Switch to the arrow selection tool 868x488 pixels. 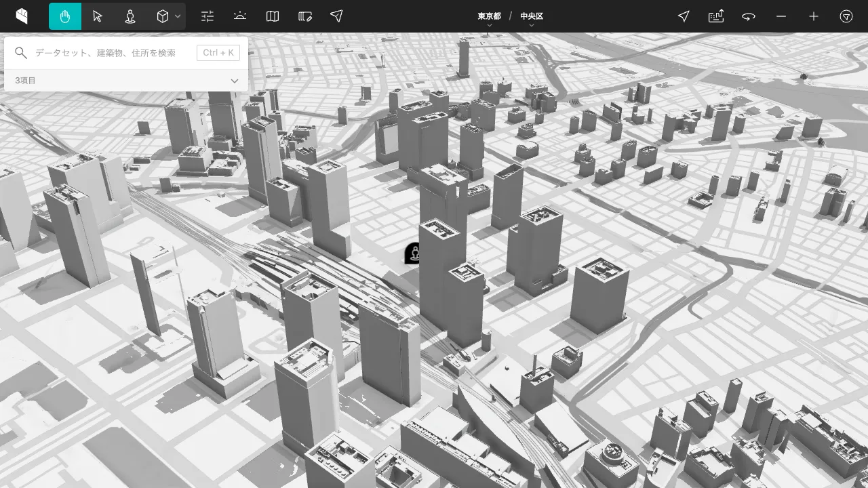pyautogui.click(x=98, y=16)
